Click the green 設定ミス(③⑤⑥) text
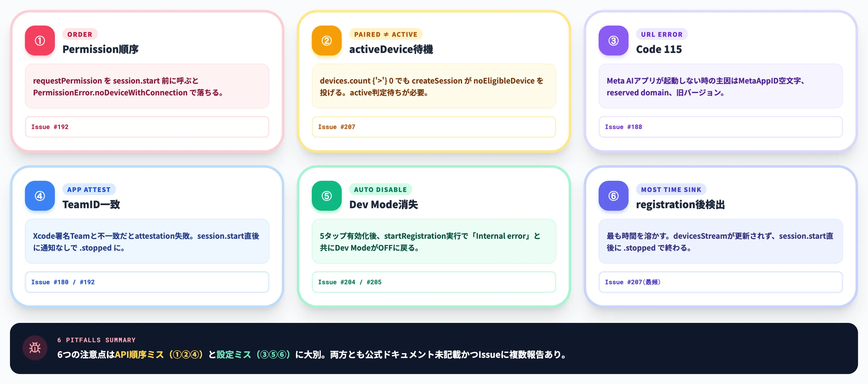 [254, 355]
